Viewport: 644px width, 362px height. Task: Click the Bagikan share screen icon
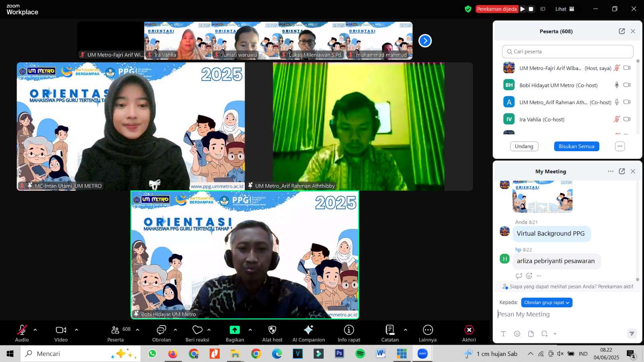click(235, 330)
